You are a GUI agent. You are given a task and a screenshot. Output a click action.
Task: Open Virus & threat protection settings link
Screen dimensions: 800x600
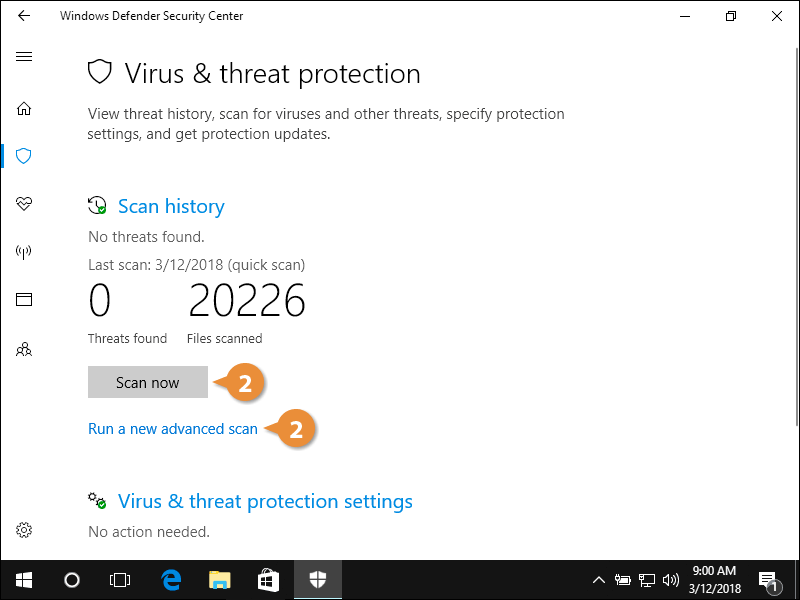[265, 501]
